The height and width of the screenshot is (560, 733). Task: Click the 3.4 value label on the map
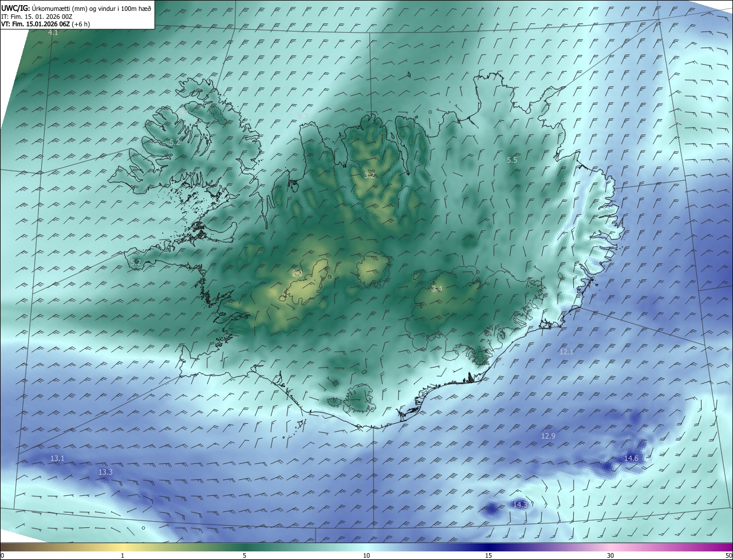[436, 290]
